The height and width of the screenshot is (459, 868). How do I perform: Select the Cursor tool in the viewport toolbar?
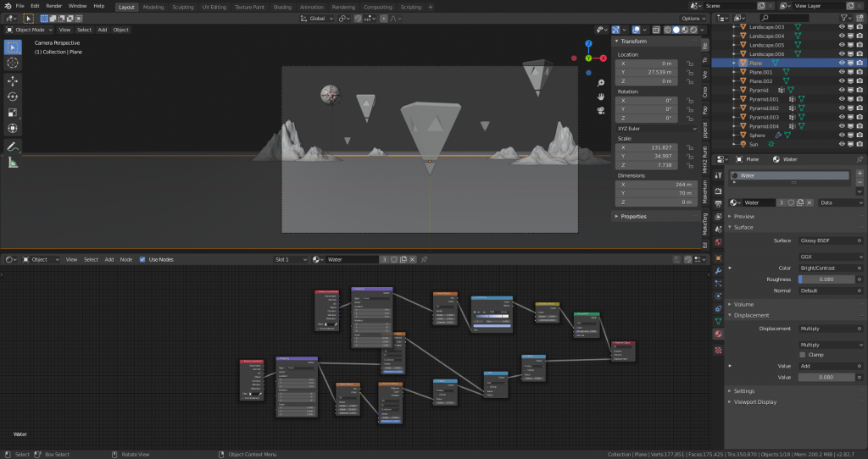coord(13,63)
